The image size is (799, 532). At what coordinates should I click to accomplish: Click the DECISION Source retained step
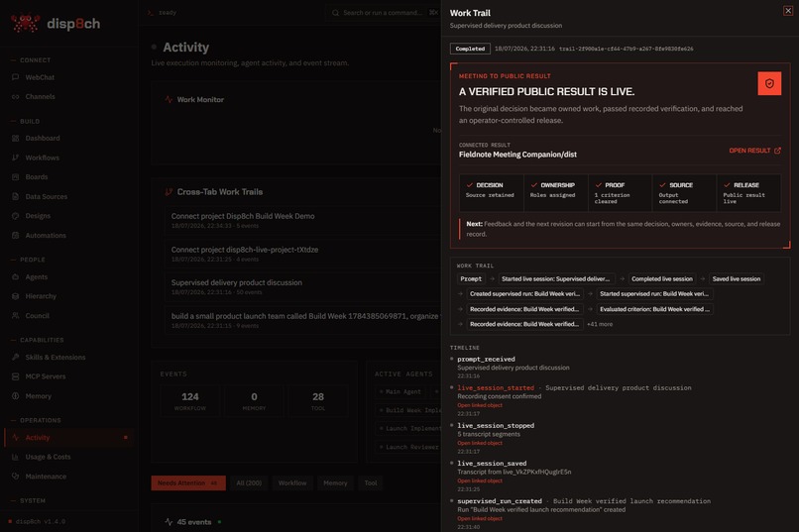pos(492,193)
